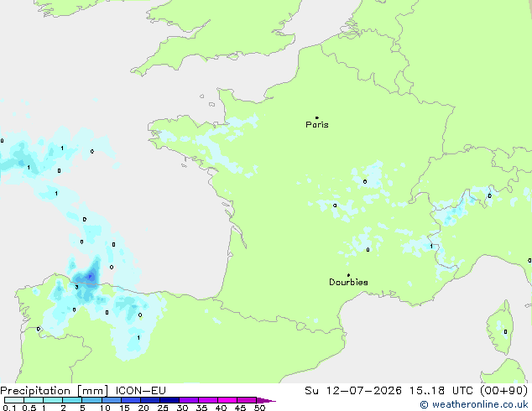Click the legend value 10 label
Viewport: 532px width, 411px height.
105,408
